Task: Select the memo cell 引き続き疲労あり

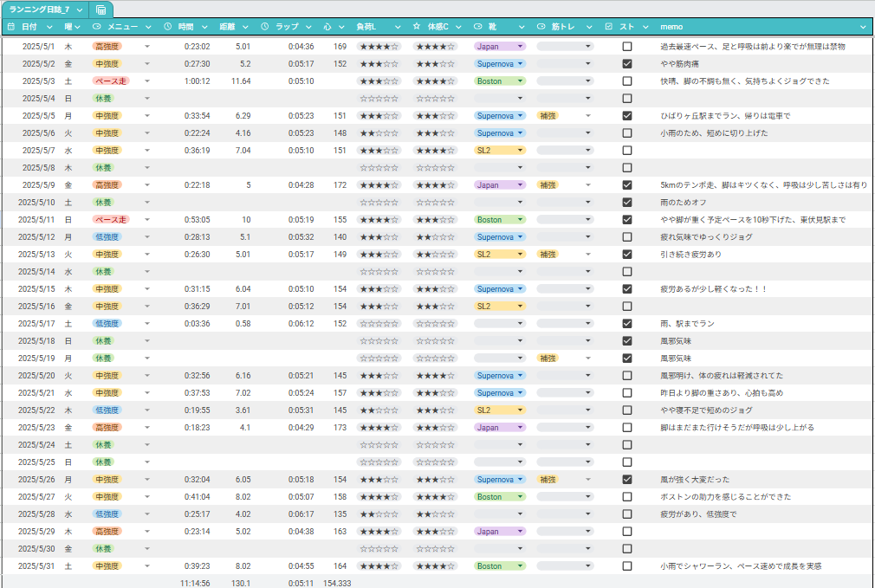Action: [x=690, y=255]
